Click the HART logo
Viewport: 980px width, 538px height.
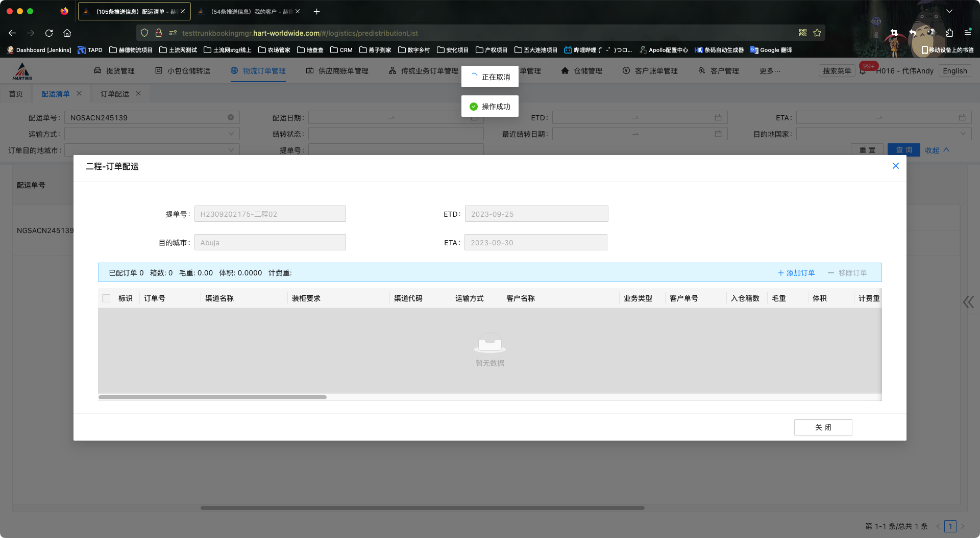coord(22,71)
